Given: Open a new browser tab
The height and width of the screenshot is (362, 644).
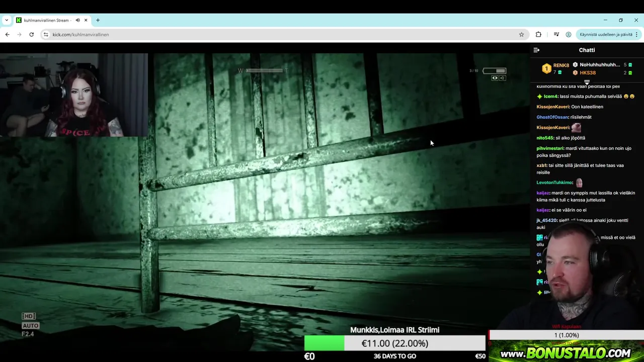Looking at the screenshot, I should click(98, 20).
